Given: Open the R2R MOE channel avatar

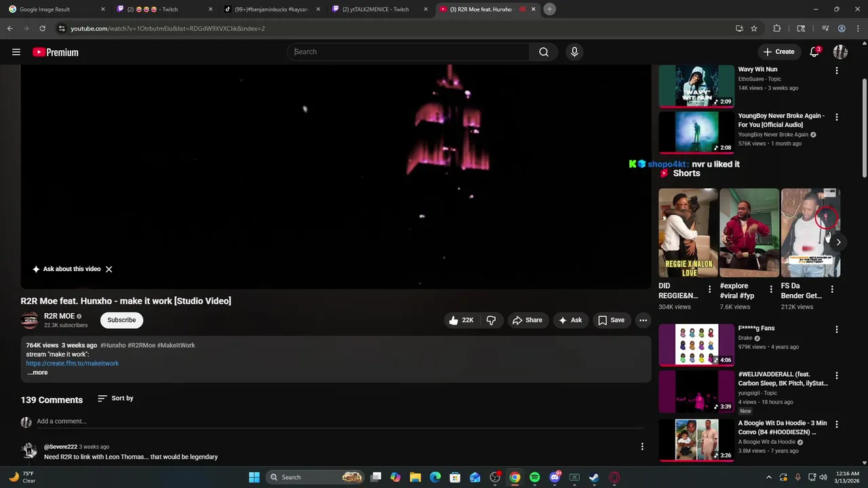Looking at the screenshot, I should [x=30, y=320].
